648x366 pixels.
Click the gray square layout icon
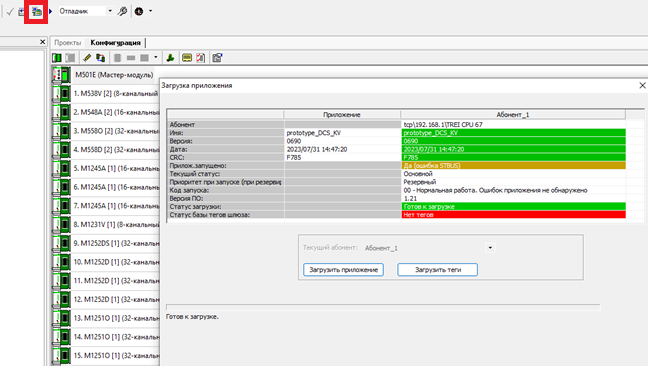tap(144, 58)
